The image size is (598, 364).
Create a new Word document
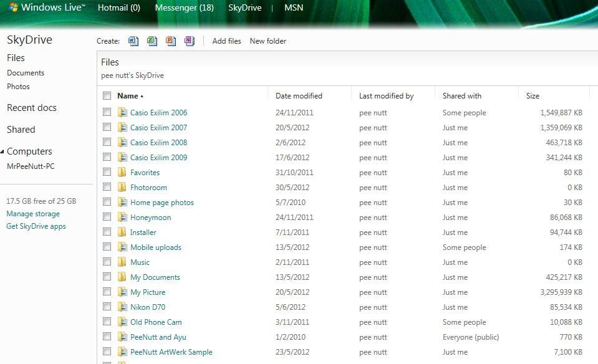coord(133,41)
